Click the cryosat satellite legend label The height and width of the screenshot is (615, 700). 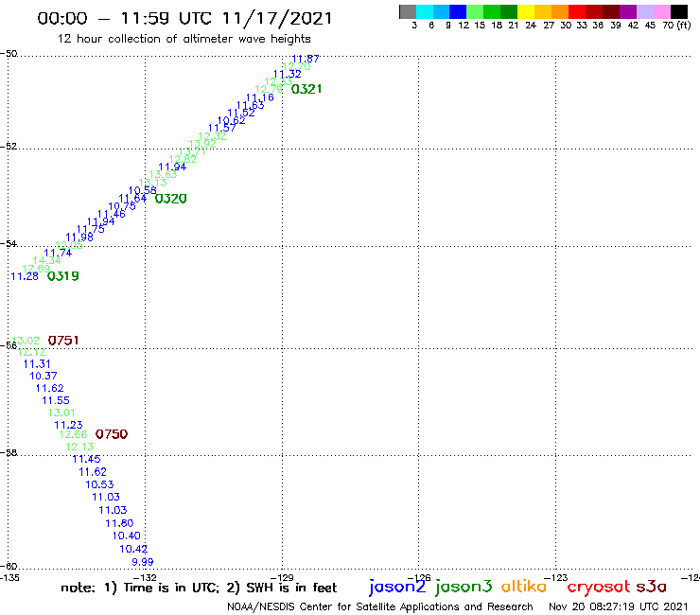[599, 588]
